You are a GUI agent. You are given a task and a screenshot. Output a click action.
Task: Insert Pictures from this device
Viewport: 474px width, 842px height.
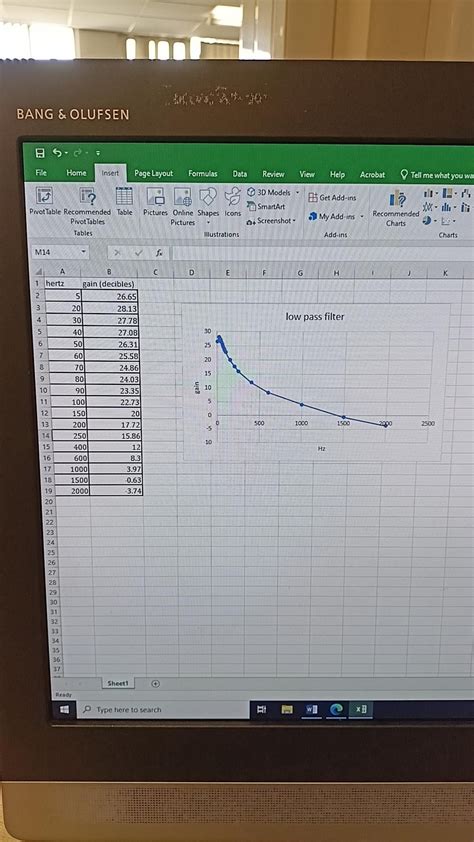pos(155,202)
